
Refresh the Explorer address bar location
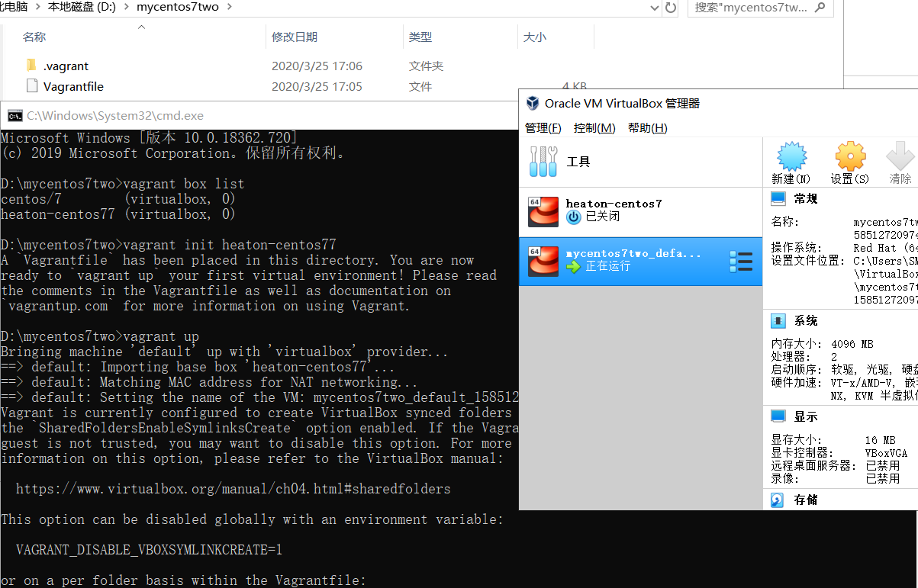[671, 8]
